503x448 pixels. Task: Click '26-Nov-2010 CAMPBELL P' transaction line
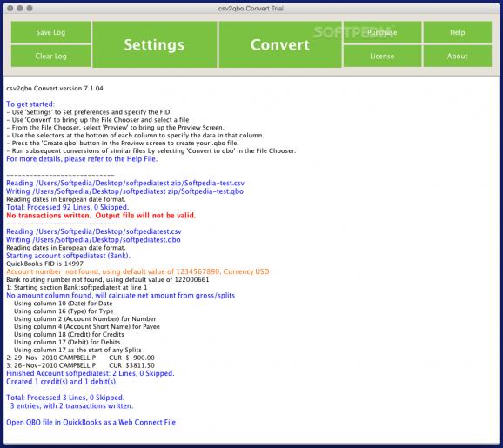click(x=81, y=365)
